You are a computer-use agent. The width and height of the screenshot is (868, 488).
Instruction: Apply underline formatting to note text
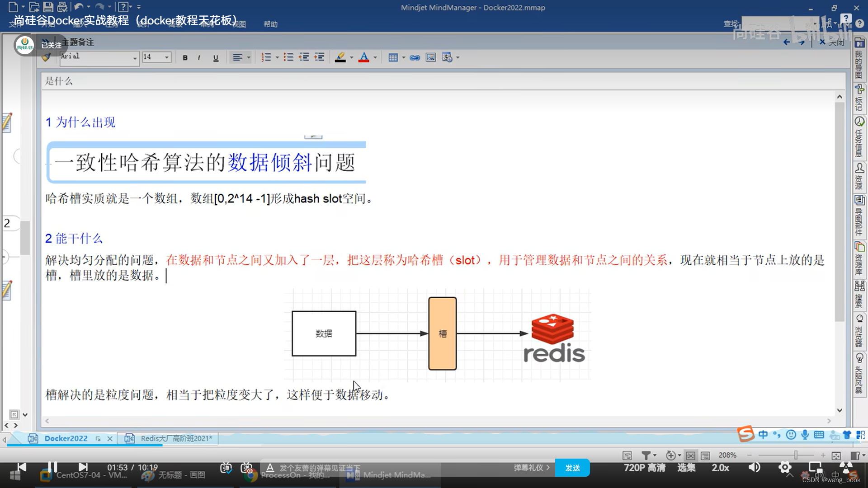tap(216, 57)
